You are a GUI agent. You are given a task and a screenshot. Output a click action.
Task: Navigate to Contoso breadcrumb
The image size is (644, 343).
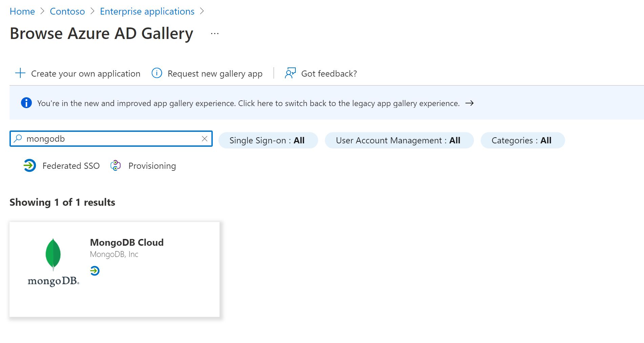(67, 11)
